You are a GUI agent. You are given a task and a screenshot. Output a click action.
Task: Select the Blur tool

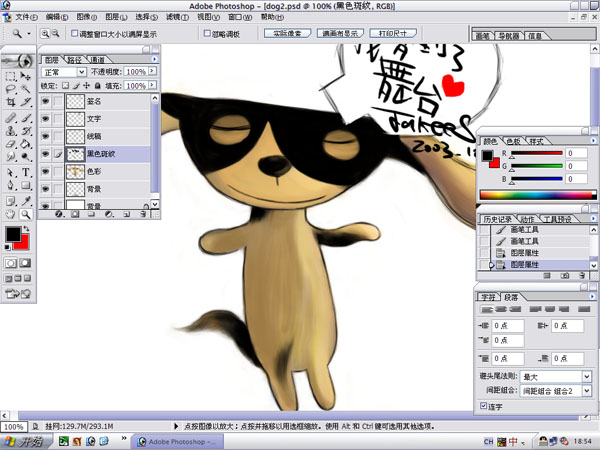tap(11, 157)
